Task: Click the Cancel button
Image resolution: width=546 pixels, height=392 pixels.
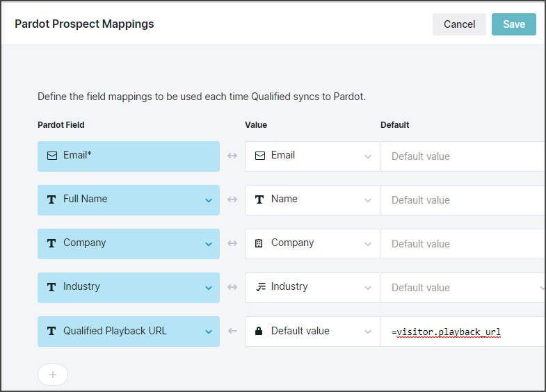Action: coord(459,24)
